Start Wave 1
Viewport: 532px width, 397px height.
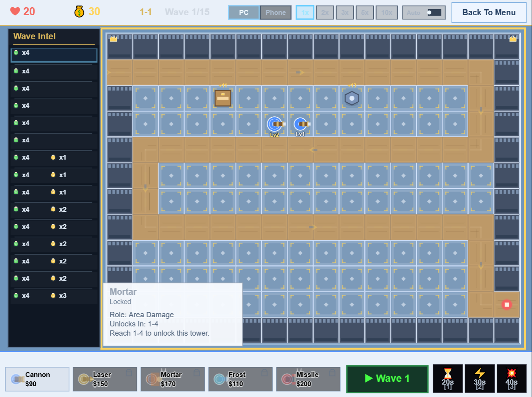pos(387,379)
